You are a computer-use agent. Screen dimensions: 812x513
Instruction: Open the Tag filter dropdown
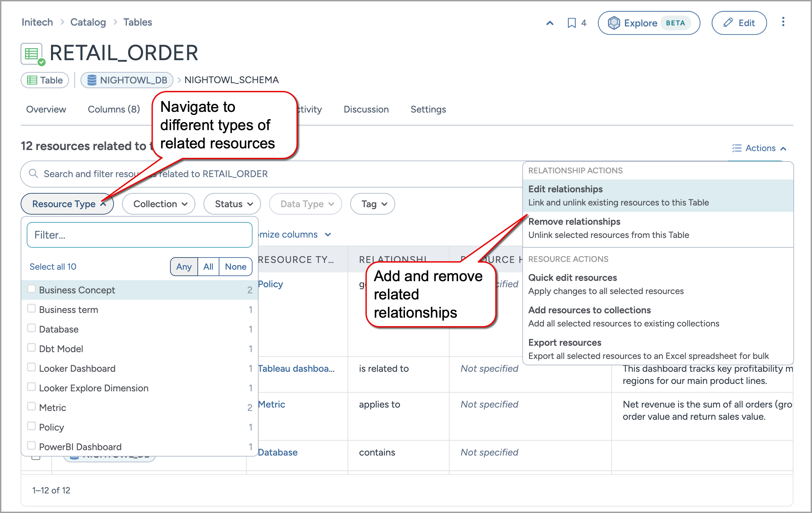(x=373, y=204)
